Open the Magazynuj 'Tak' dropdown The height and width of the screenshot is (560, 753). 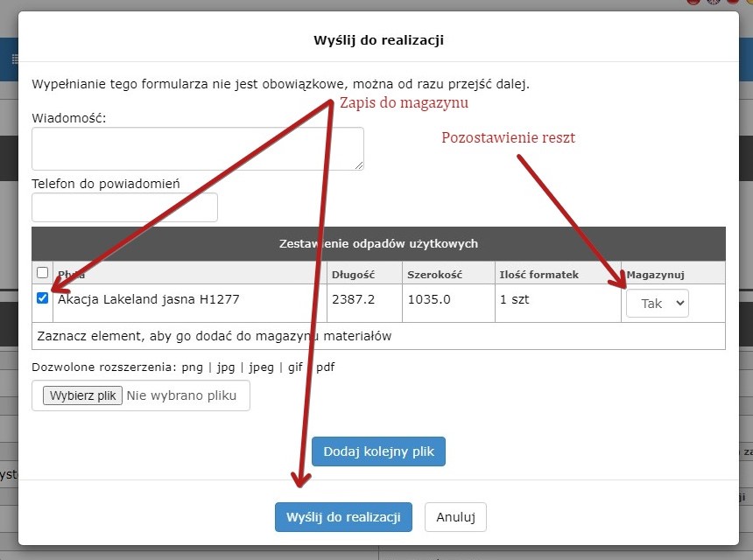tap(657, 304)
